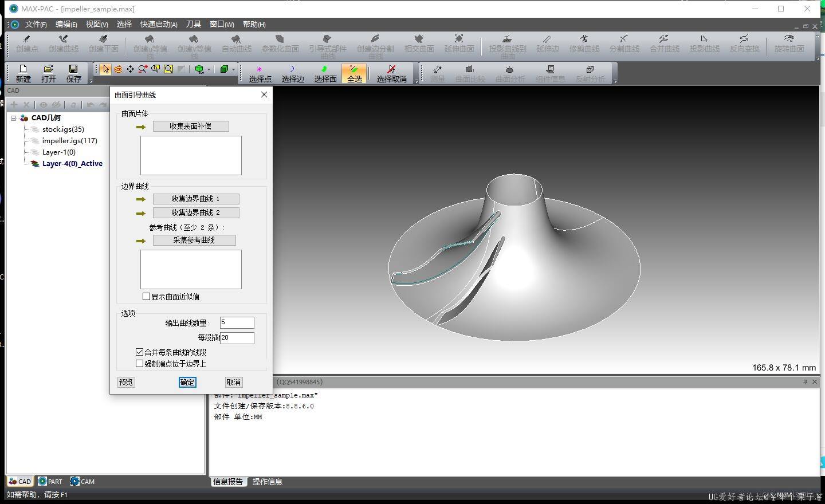Image resolution: width=825 pixels, height=504 pixels.
Task: Open the 编辑(E) menu
Action: (66, 24)
